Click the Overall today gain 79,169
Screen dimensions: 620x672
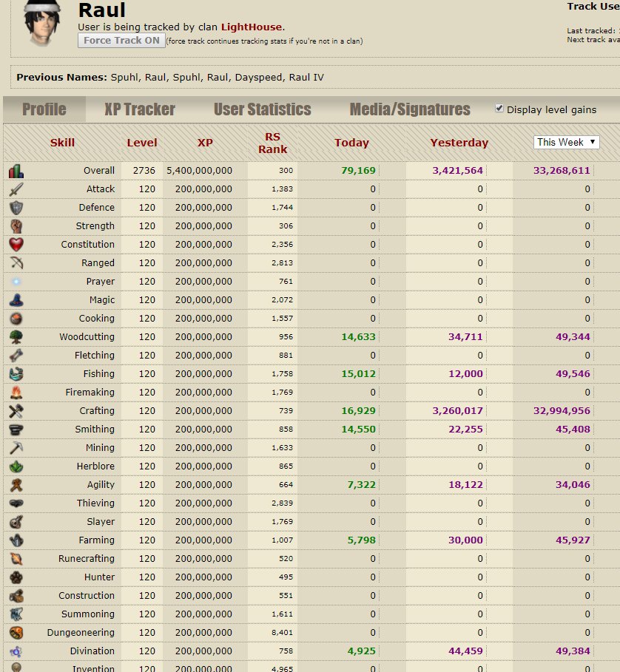(358, 171)
